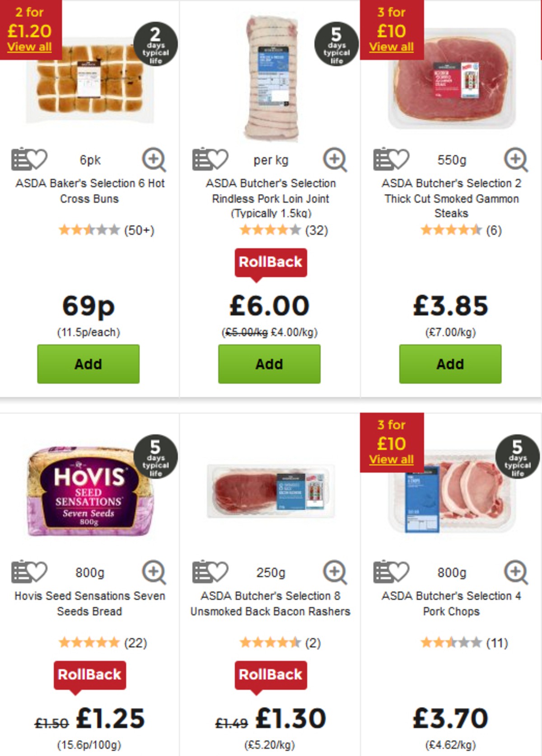Toggle favourite heart on Pork Loin Joint
This screenshot has height=756, width=542.
tap(218, 158)
